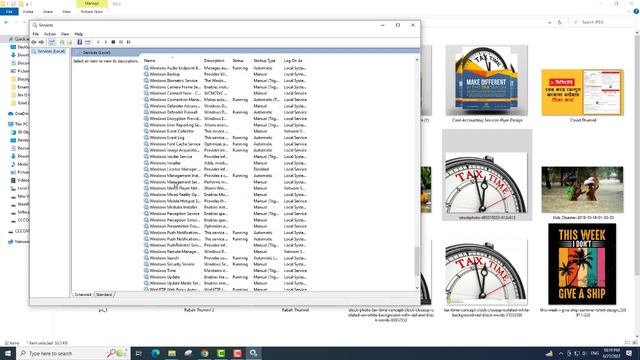Viewport: 640px width, 360px height.
Task: Click the Back arrow in Services toolbar
Action: [x=34, y=42]
